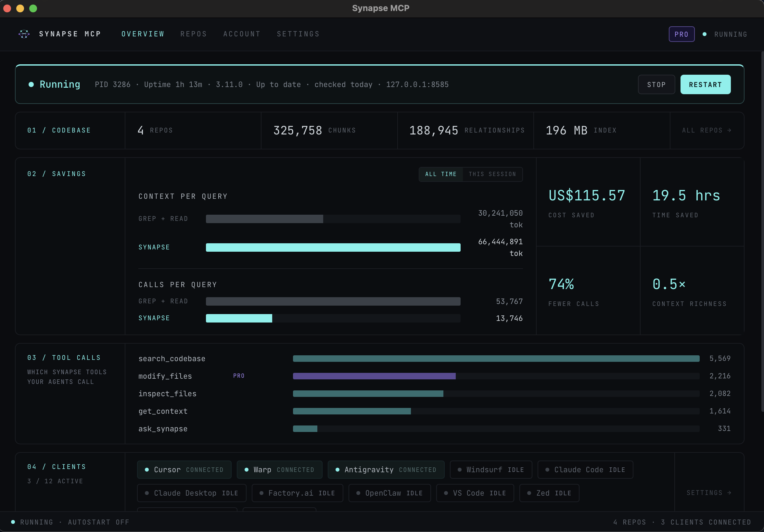This screenshot has width=764, height=532.
Task: Click the search_codebase usage bar
Action: (496, 358)
